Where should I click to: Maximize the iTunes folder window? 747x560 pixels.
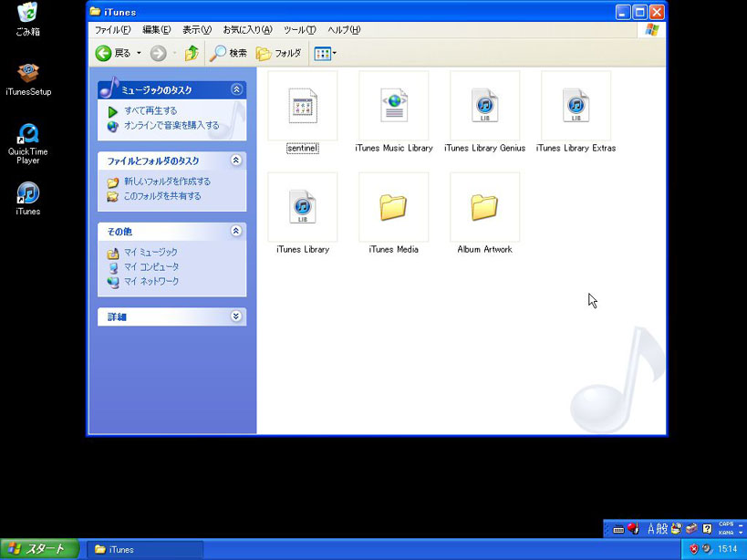[x=639, y=12]
